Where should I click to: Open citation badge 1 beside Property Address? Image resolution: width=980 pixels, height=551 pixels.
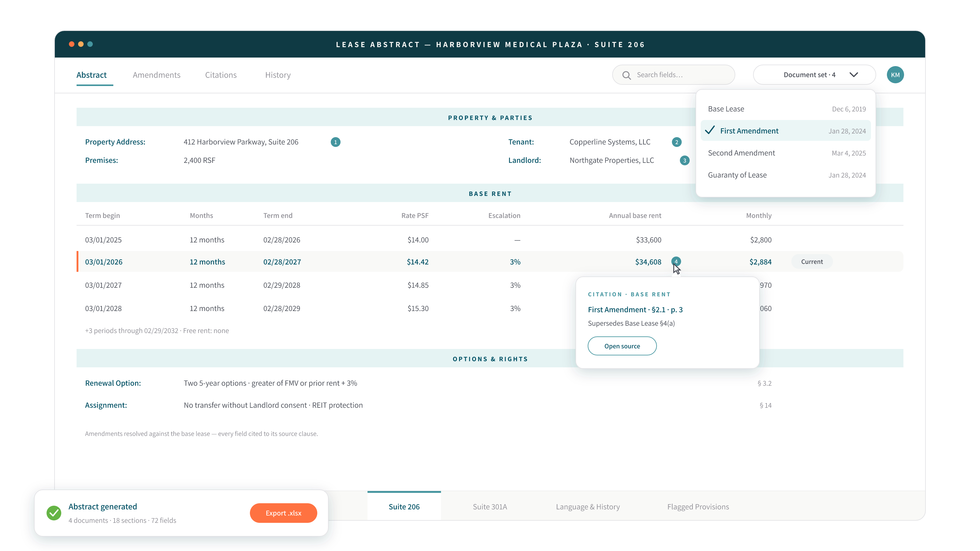(335, 142)
